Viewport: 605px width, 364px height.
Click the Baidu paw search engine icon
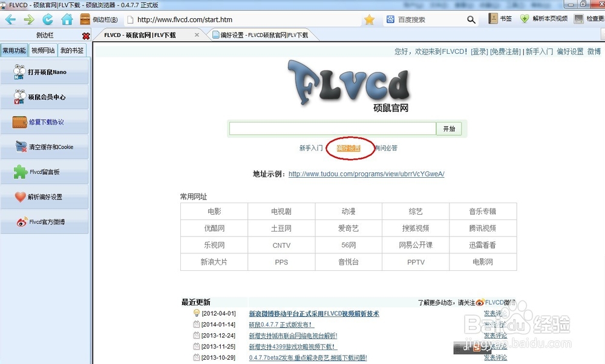[390, 19]
